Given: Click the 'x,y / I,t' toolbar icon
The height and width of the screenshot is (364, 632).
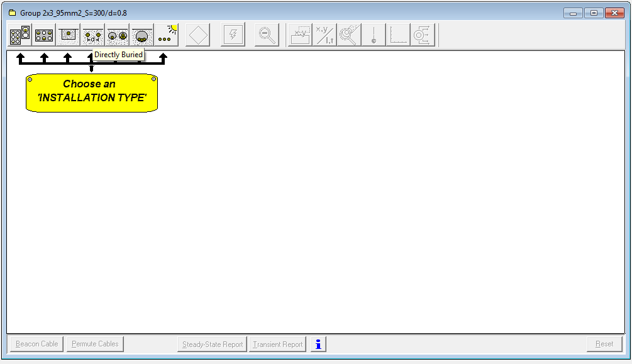Looking at the screenshot, I should [x=324, y=35].
